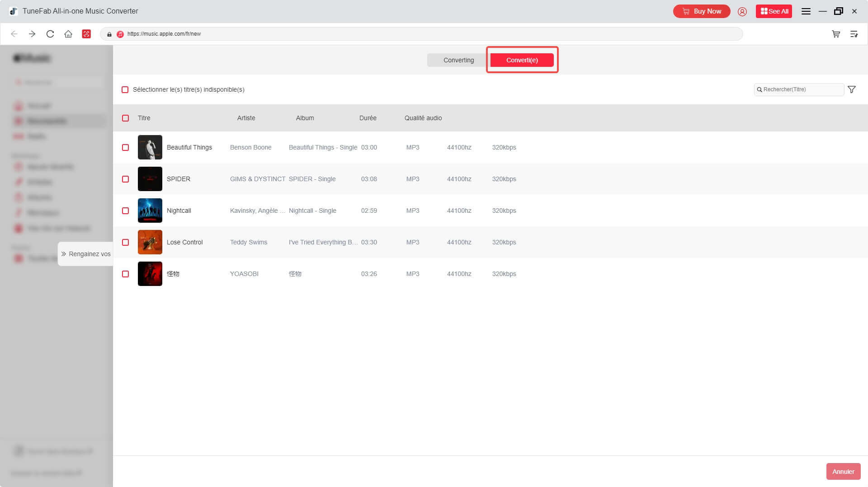Click the music.apple.com address bar
This screenshot has height=487, width=868.
pos(421,34)
